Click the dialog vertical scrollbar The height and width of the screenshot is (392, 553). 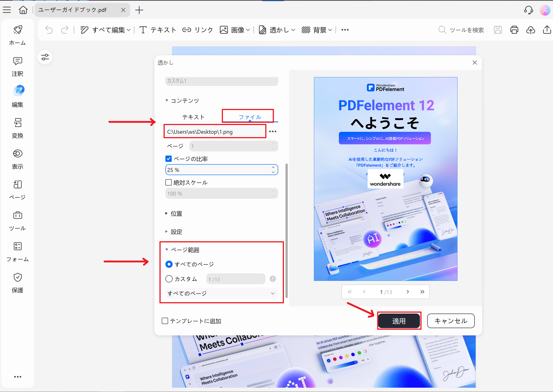pyautogui.click(x=286, y=231)
